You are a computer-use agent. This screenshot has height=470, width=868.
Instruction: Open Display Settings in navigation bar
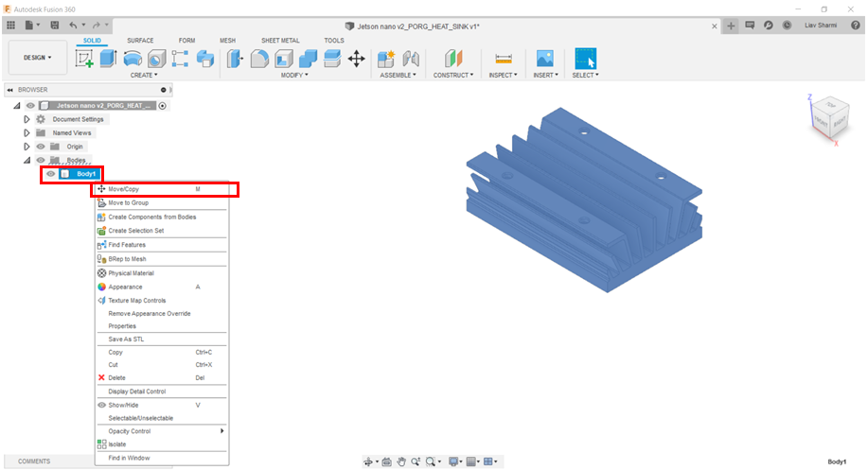click(x=453, y=461)
